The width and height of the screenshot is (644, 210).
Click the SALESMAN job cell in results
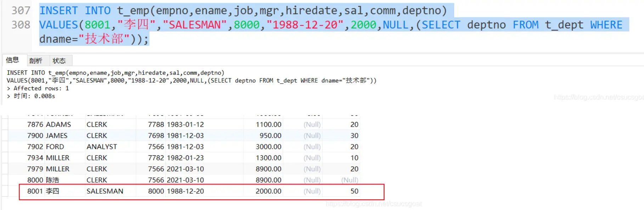(105, 191)
